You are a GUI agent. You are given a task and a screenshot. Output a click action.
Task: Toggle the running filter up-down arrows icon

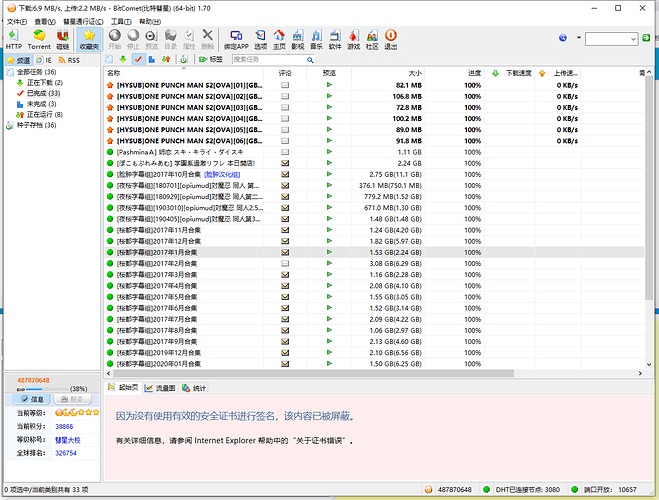166,60
